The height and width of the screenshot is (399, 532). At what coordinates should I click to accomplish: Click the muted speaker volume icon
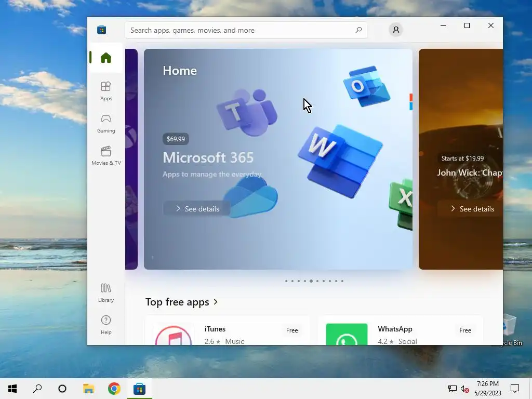[x=465, y=389]
